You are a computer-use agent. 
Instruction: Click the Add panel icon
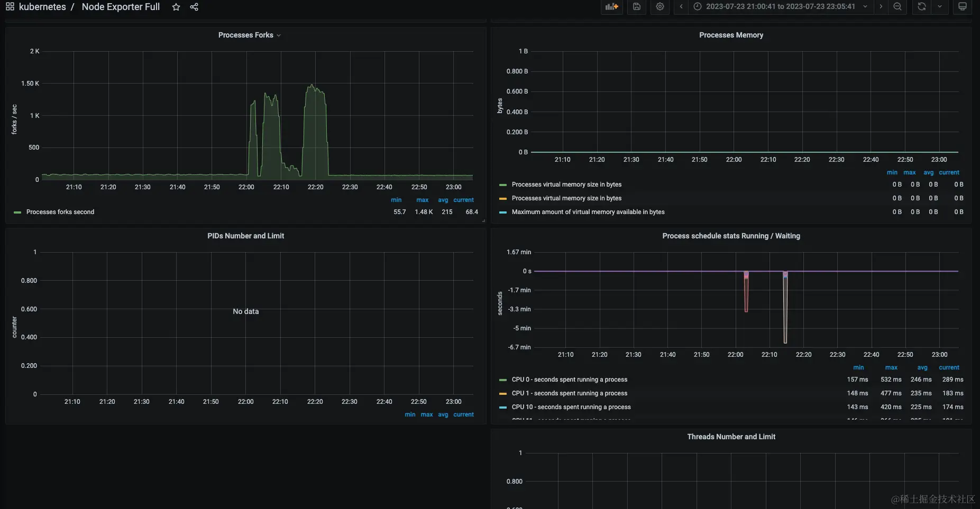coord(612,7)
